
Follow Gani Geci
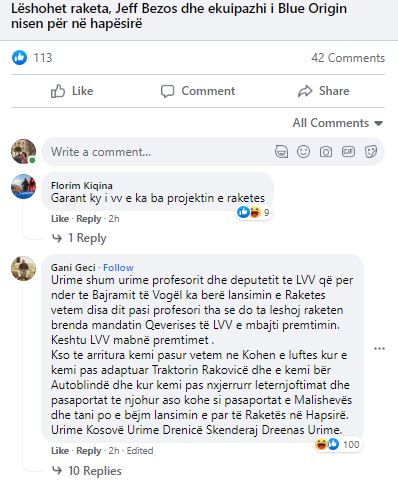click(x=118, y=267)
